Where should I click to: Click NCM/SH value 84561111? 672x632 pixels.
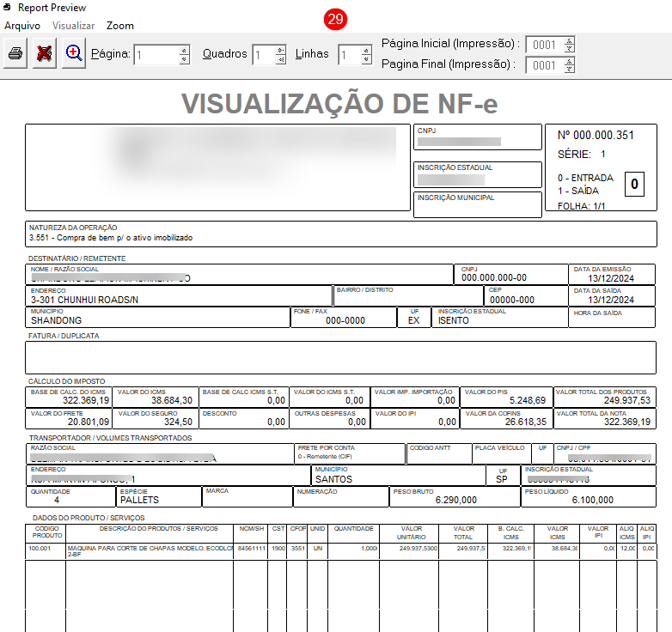251,548
